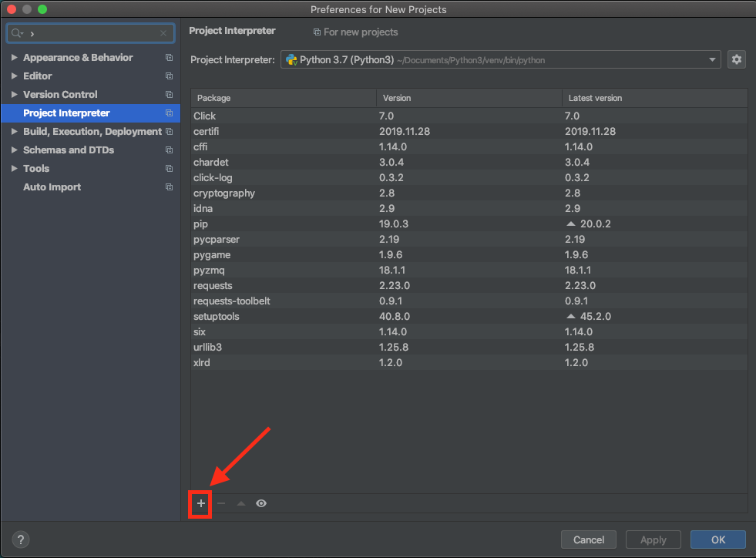Click copy icon beside Schemas and DTDs
Viewport: 756px width, 558px height.
169,150
